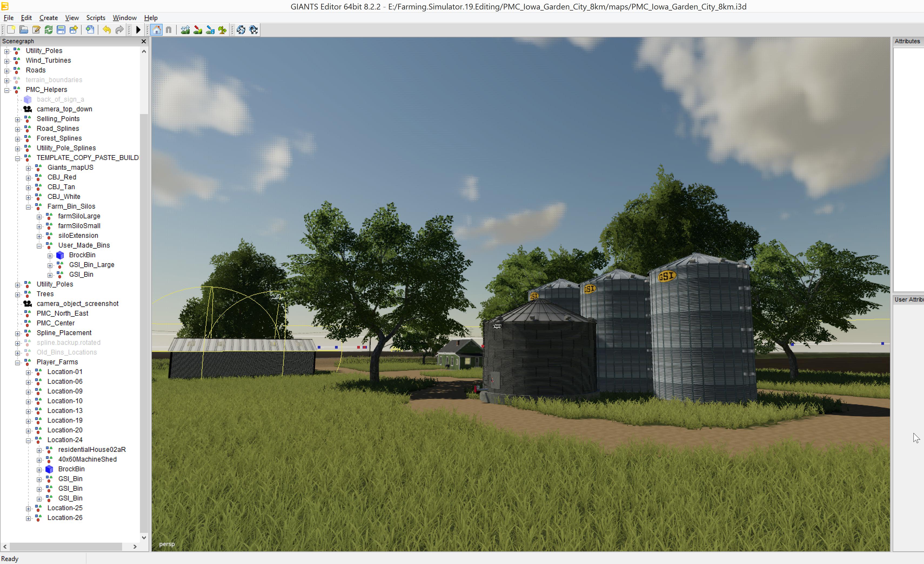Click Scenegraph vertical scrollbar up arrow
Viewport: 924px width, 564px height.
(144, 51)
